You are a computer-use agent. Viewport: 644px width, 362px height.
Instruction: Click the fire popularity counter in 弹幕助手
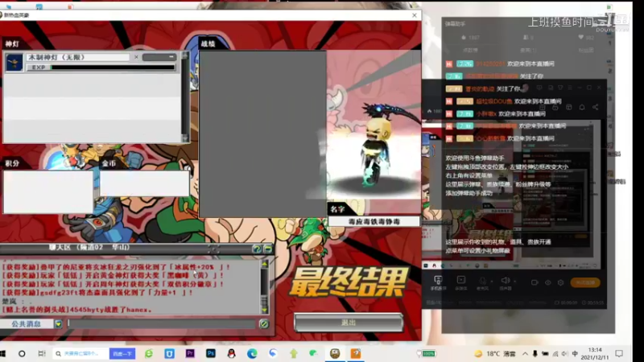pyautogui.click(x=471, y=37)
